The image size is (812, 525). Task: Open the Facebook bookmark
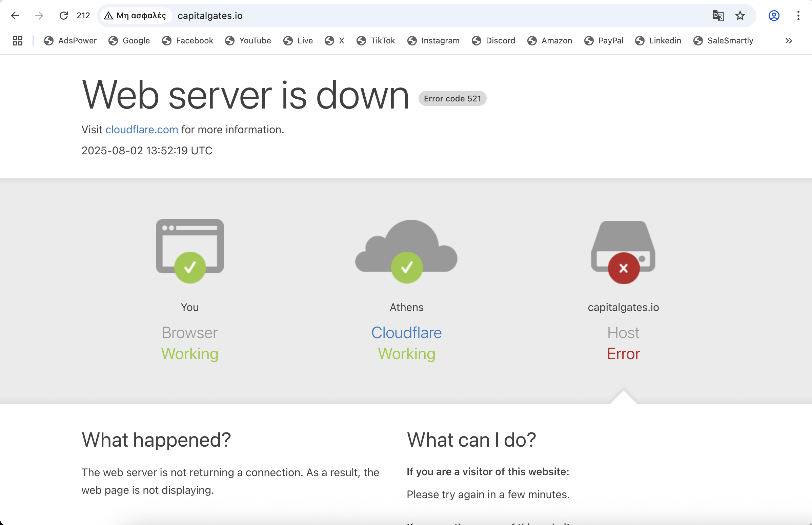tap(187, 41)
